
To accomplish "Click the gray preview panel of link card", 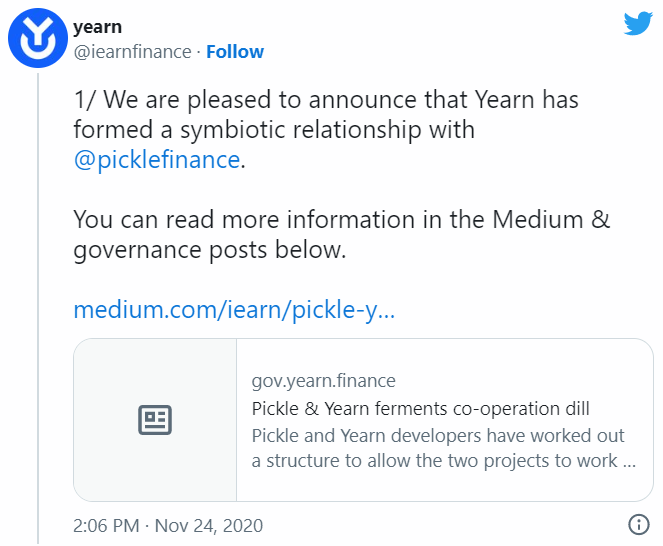I will coord(120,460).
